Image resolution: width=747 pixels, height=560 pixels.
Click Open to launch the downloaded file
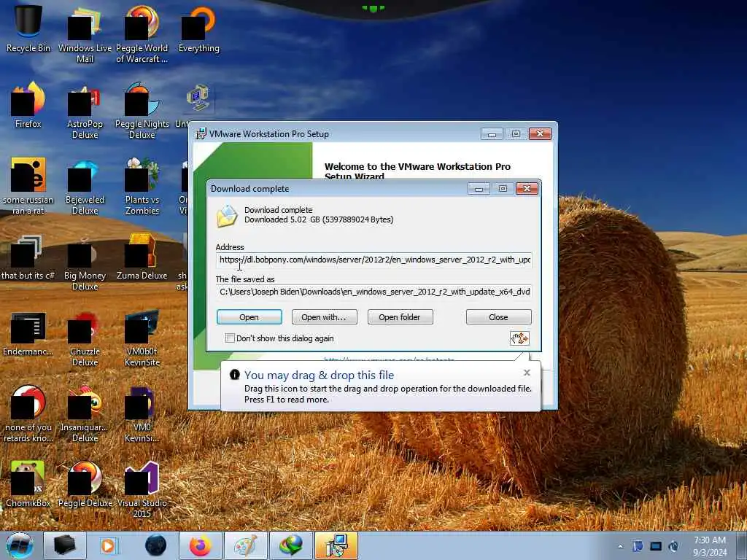[x=249, y=317]
